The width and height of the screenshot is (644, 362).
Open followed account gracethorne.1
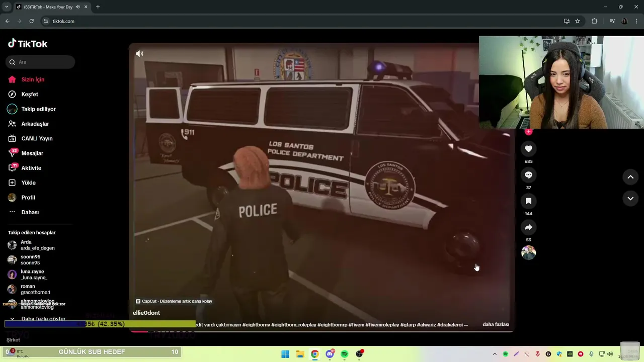click(x=35, y=289)
